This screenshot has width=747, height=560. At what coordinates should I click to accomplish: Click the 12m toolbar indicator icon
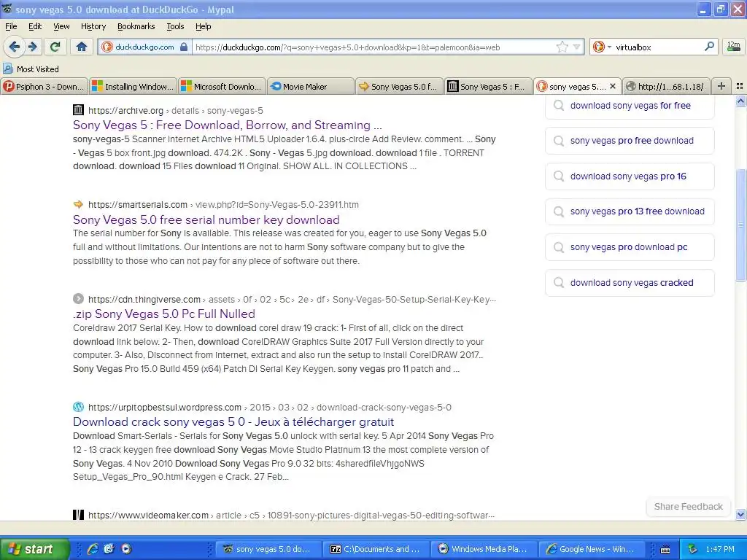point(733,46)
